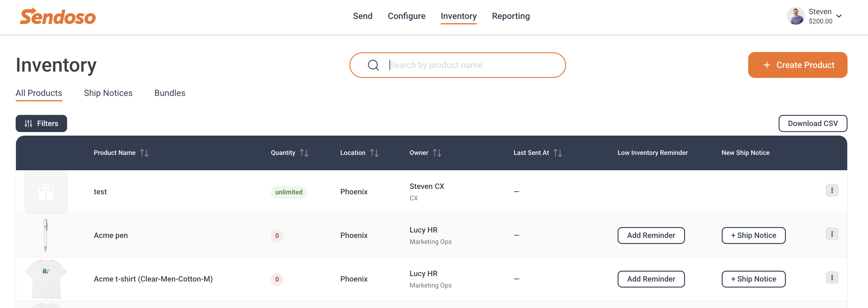Click Steven's profile avatar
The image size is (868, 308).
(795, 16)
